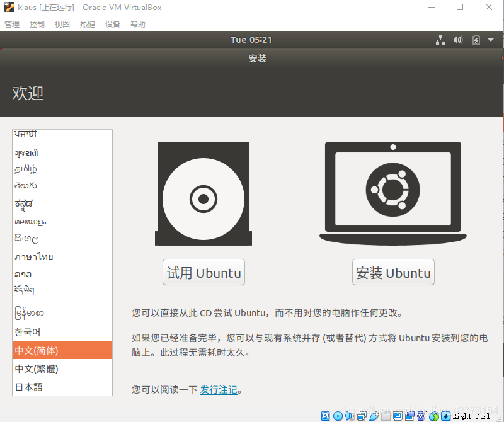Select Tibetan བོད་ཡིག language entry
The height and width of the screenshot is (422, 504).
pyautogui.click(x=62, y=290)
